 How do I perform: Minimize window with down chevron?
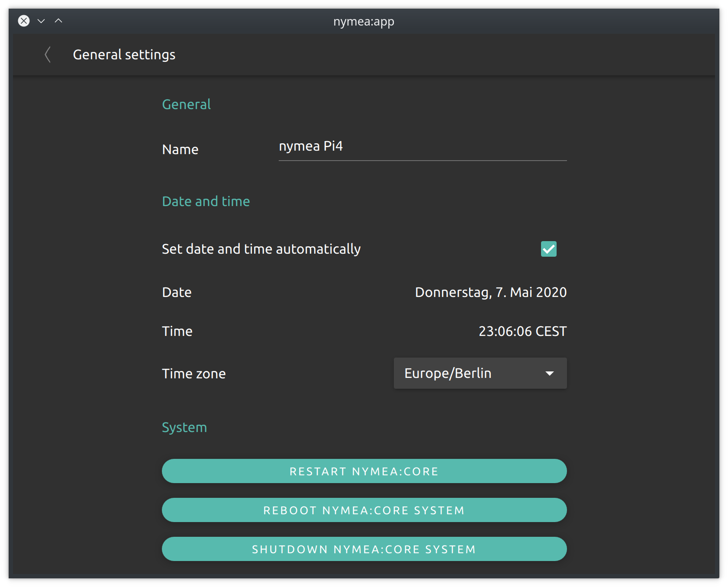(x=41, y=21)
